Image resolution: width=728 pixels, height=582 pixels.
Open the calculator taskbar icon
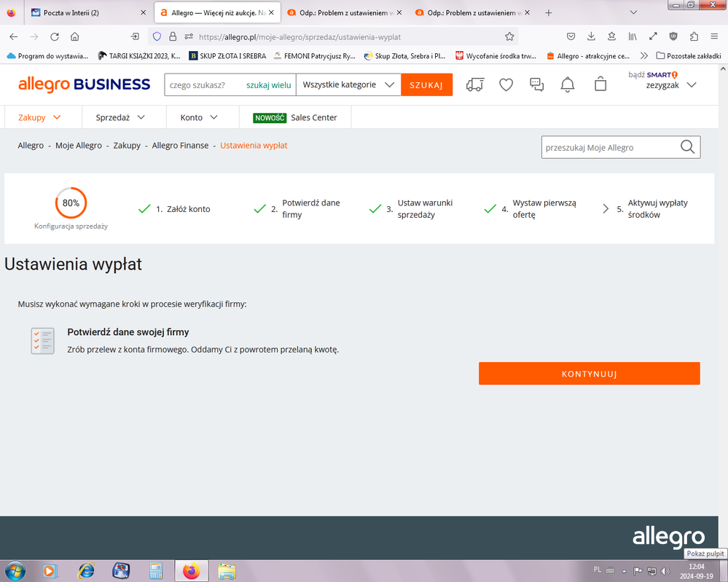click(x=156, y=571)
